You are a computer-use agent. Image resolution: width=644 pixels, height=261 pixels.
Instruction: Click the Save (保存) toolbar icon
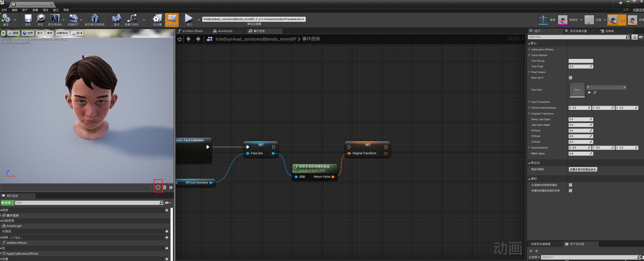[28, 19]
